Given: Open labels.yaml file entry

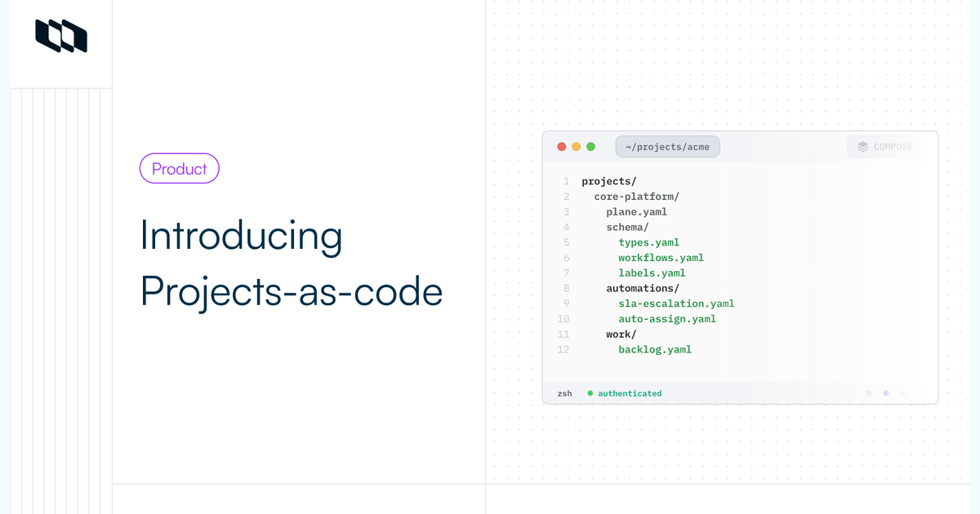Looking at the screenshot, I should point(652,273).
